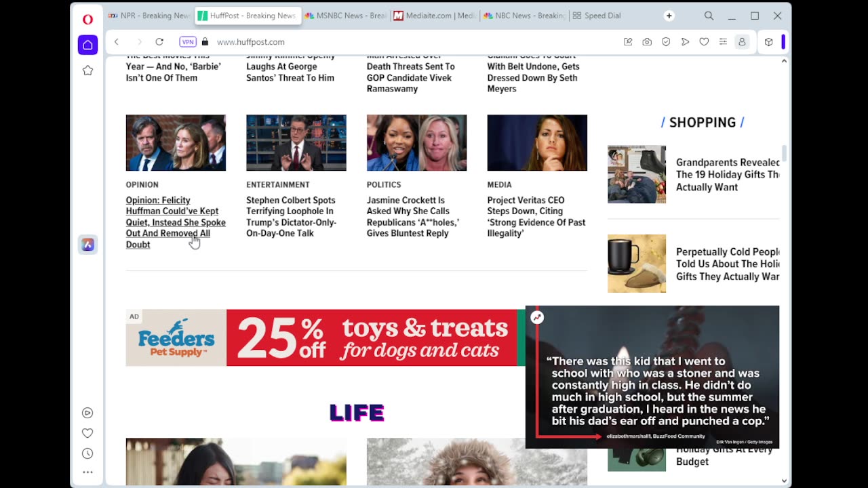
Task: Switch to the Speed Dial tab
Action: coord(597,16)
